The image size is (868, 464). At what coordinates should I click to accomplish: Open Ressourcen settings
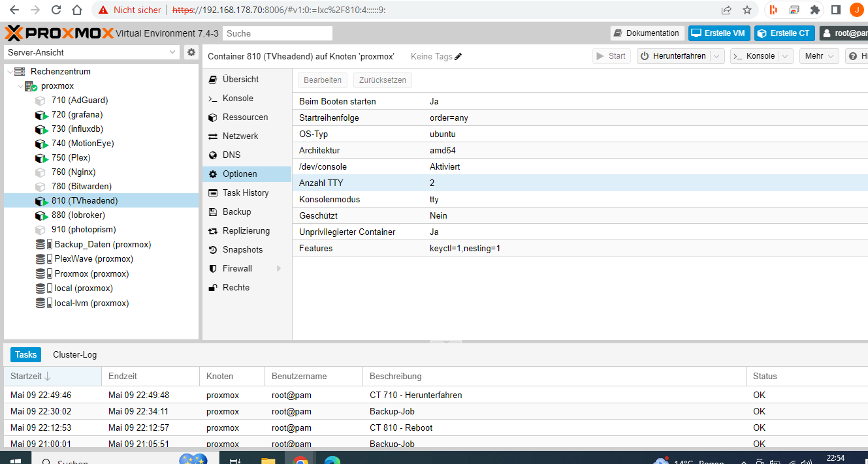click(247, 117)
